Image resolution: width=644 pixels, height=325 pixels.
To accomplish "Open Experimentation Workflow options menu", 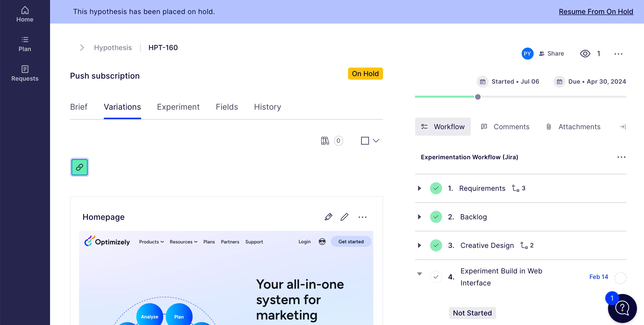I will point(621,157).
